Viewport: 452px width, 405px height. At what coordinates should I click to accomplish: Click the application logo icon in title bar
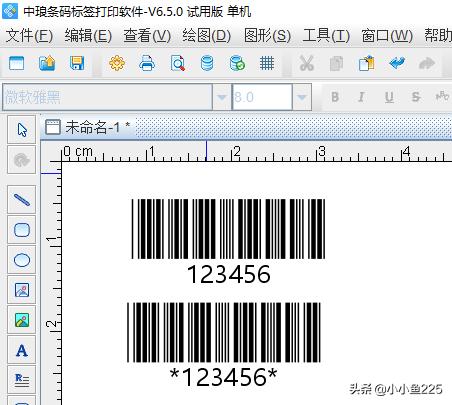(x=10, y=11)
